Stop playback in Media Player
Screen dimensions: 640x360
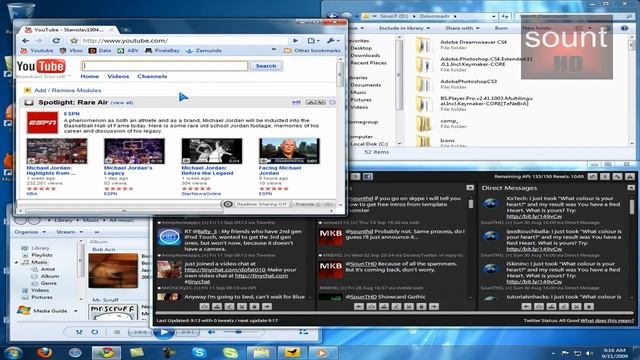click(117, 332)
